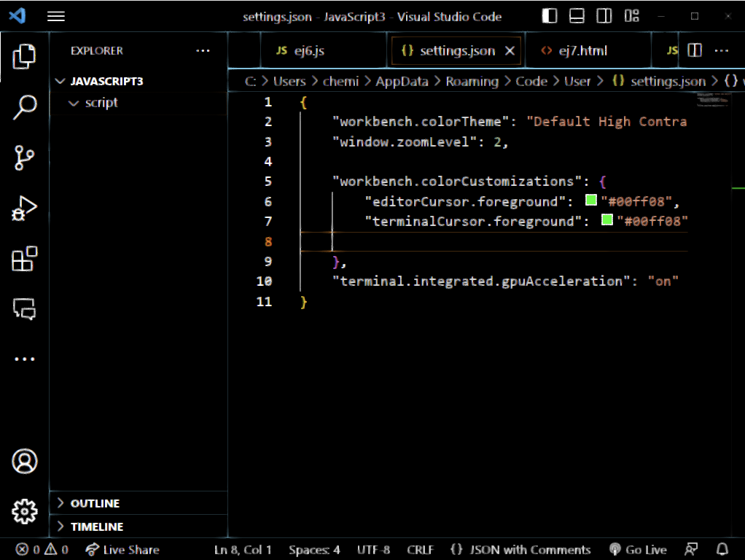Viewport: 745px width, 560px height.
Task: Open editorCursor.foreground green color swatch
Action: [x=591, y=200]
